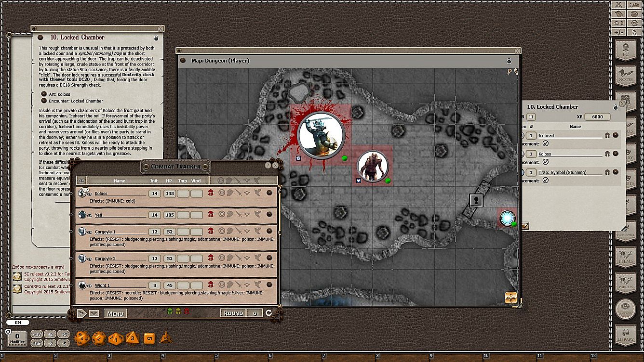Select the Iceheart oni map token
The image size is (644, 362).
tap(373, 166)
